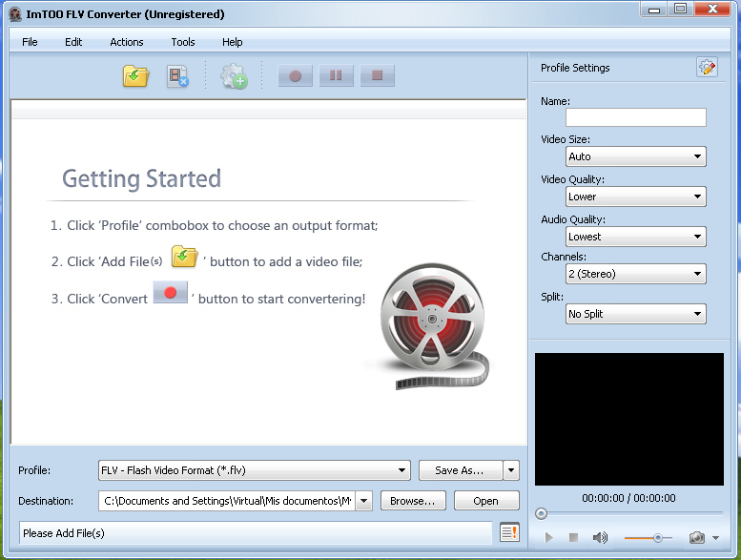The width and height of the screenshot is (741, 560).
Task: Expand the Save As arrow menu
Action: pos(511,470)
